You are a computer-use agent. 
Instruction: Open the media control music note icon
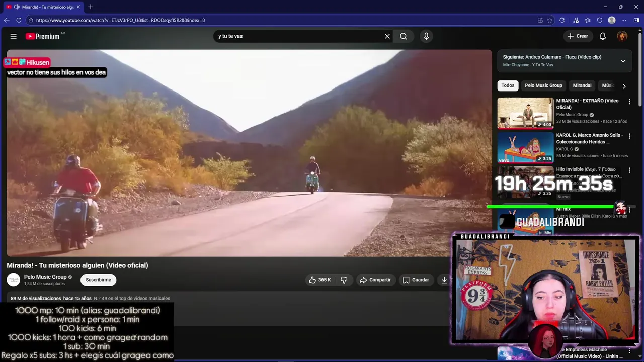pyautogui.click(x=576, y=20)
